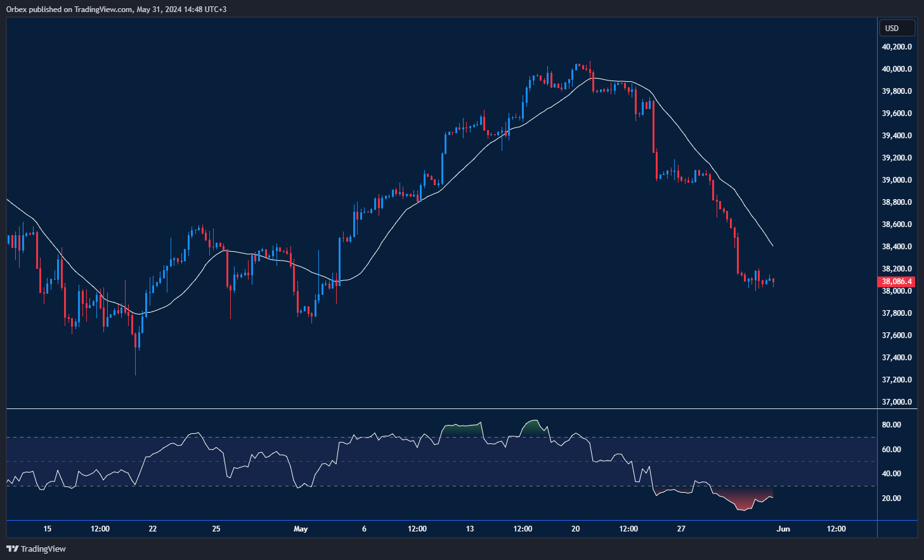
Task: Select the 15 date label on timeline
Action: (47, 529)
